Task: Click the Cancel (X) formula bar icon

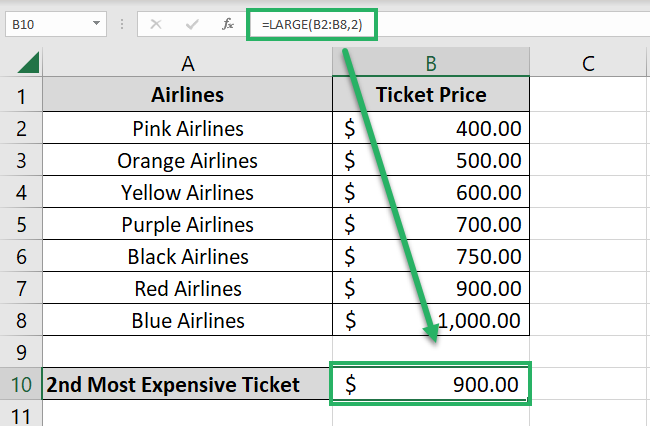Action: [x=156, y=23]
